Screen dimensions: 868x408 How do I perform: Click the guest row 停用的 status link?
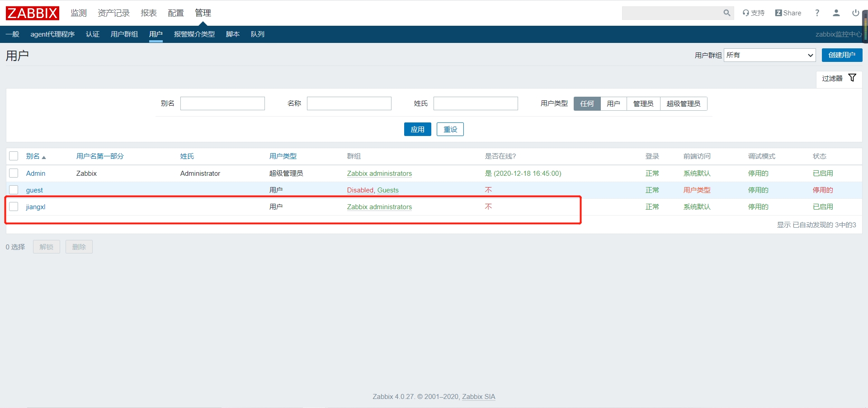click(x=823, y=190)
